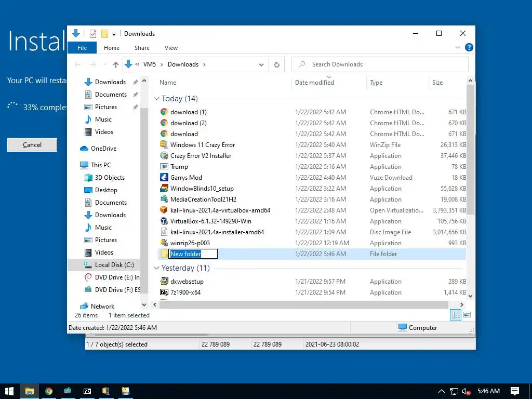This screenshot has width=532, height=399.
Task: Select the download (2) file
Action: (x=188, y=123)
